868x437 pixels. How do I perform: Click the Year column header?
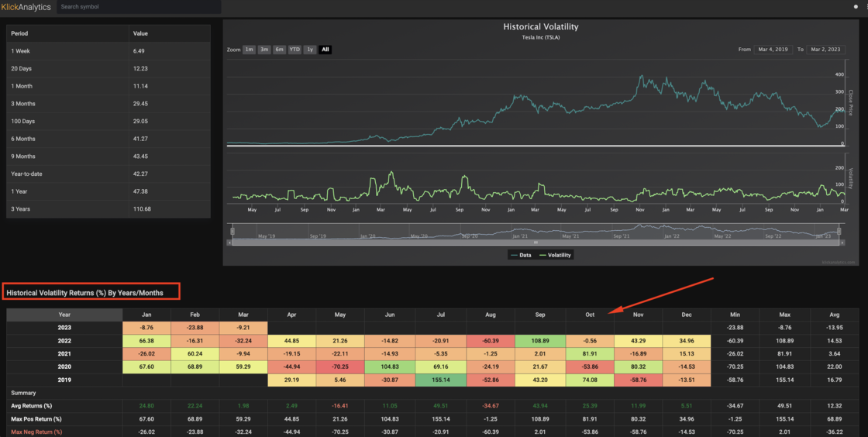pos(64,315)
